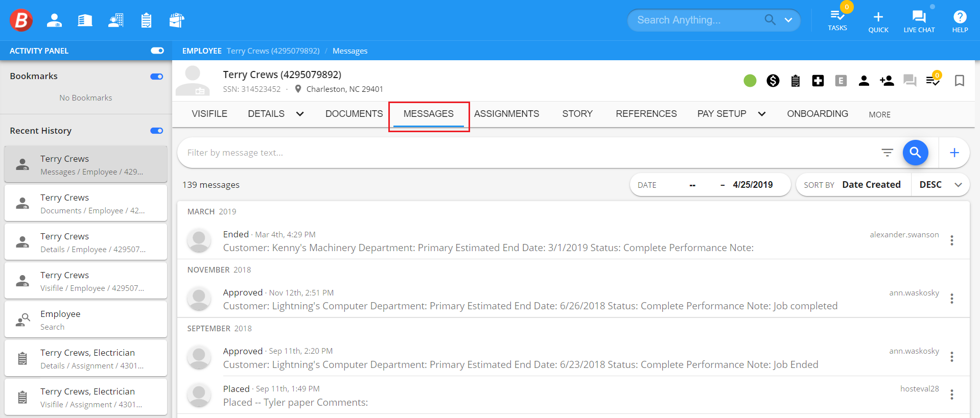Open the DESC sort order dropdown

tap(940, 185)
